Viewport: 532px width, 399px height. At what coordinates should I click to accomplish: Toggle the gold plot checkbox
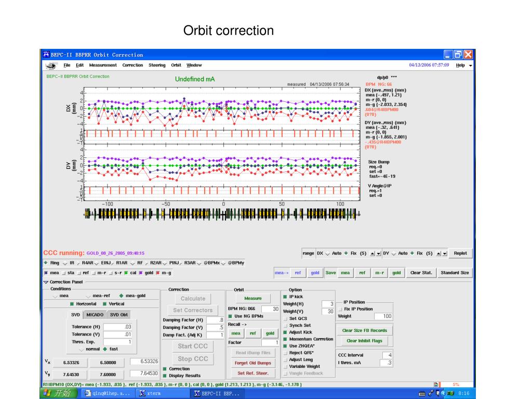coord(140,273)
